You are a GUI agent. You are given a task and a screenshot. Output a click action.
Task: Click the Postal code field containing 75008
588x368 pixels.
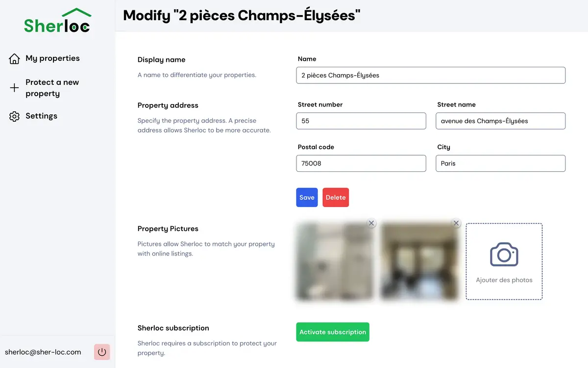point(361,163)
